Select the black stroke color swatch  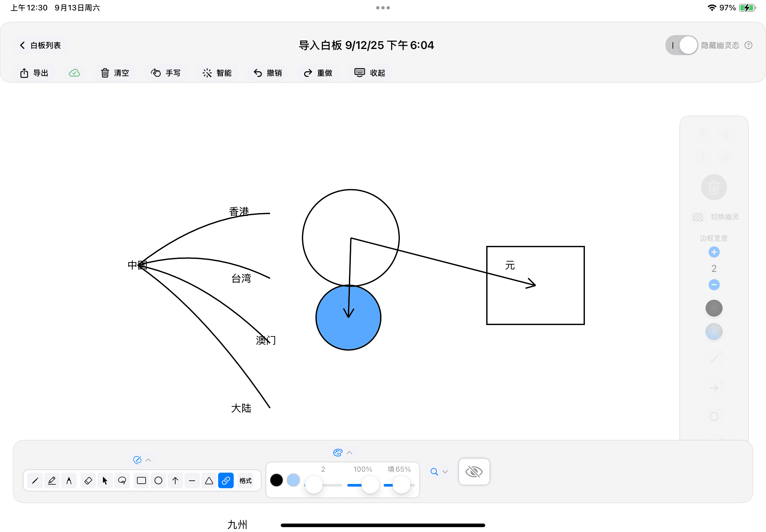[x=277, y=480]
